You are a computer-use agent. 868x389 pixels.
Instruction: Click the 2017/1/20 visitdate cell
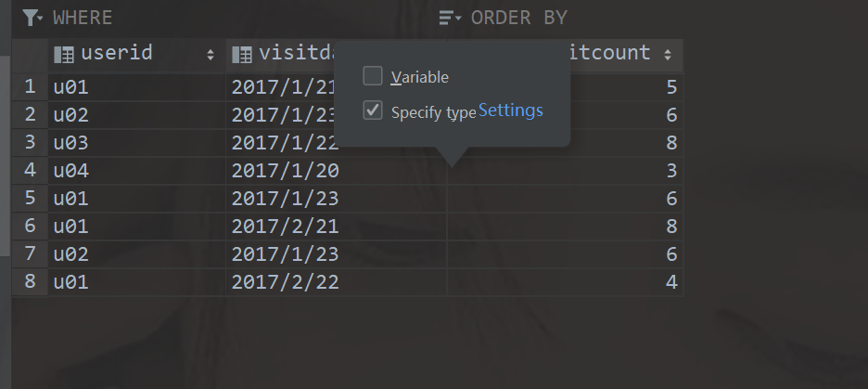[x=285, y=171]
